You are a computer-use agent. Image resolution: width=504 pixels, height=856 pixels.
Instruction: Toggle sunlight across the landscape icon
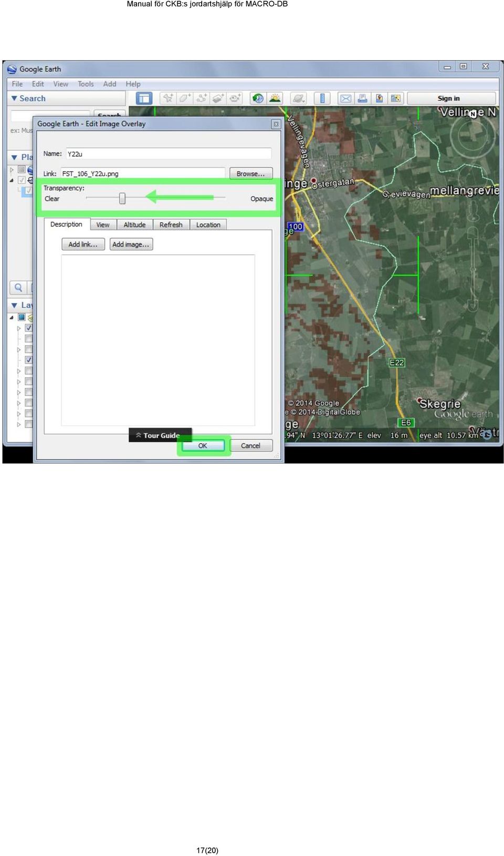click(275, 98)
